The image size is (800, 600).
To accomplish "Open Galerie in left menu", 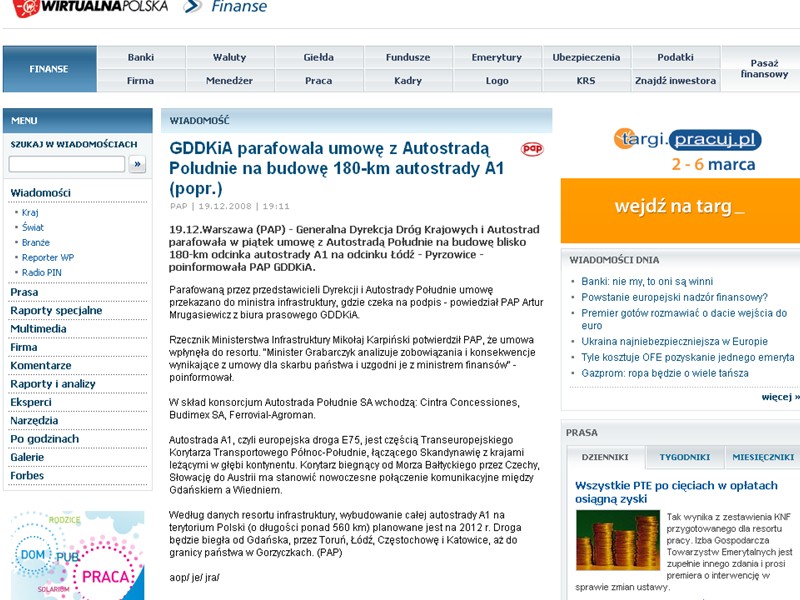I will pos(27,458).
